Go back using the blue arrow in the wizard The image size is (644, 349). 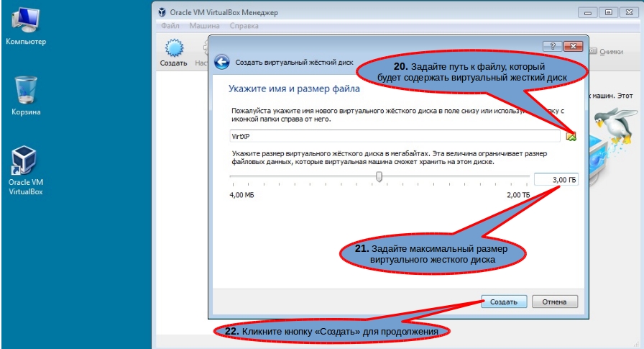pyautogui.click(x=222, y=63)
